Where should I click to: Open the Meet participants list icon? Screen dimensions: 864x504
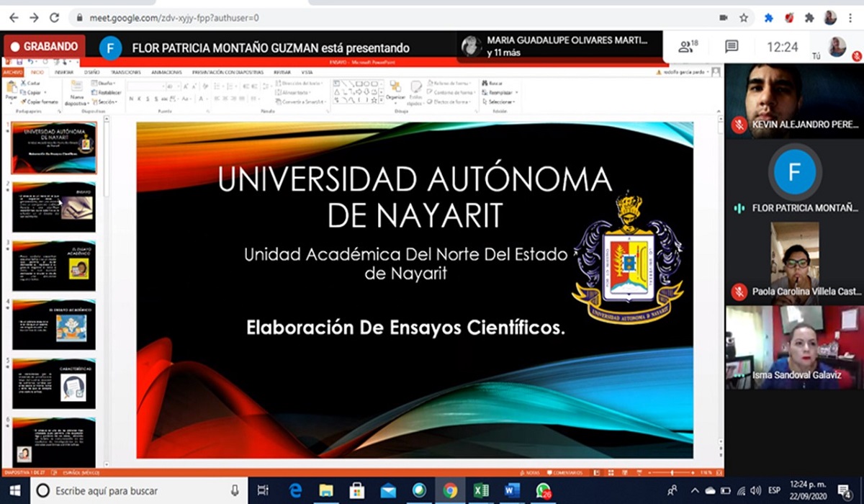point(688,47)
